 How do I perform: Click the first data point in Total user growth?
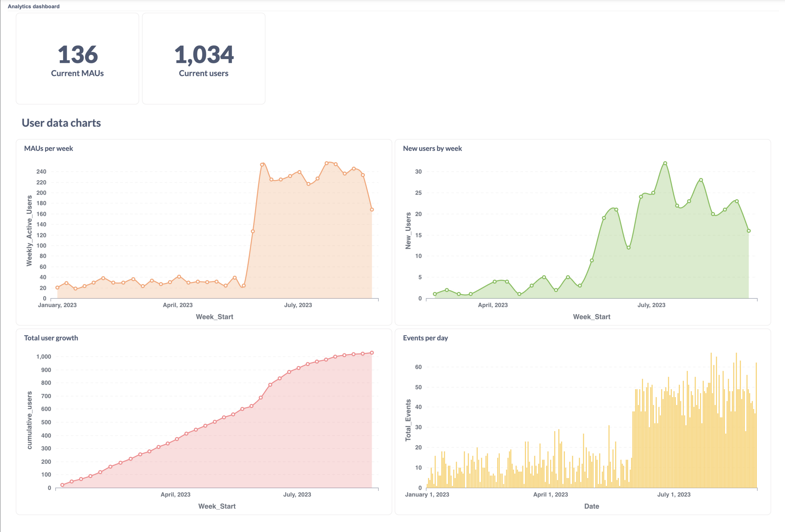click(x=62, y=485)
